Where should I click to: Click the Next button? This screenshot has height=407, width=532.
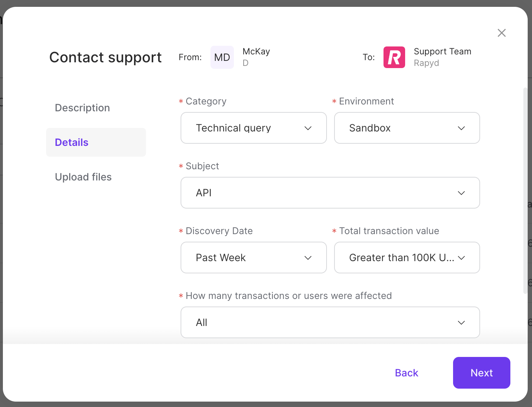[x=482, y=373]
